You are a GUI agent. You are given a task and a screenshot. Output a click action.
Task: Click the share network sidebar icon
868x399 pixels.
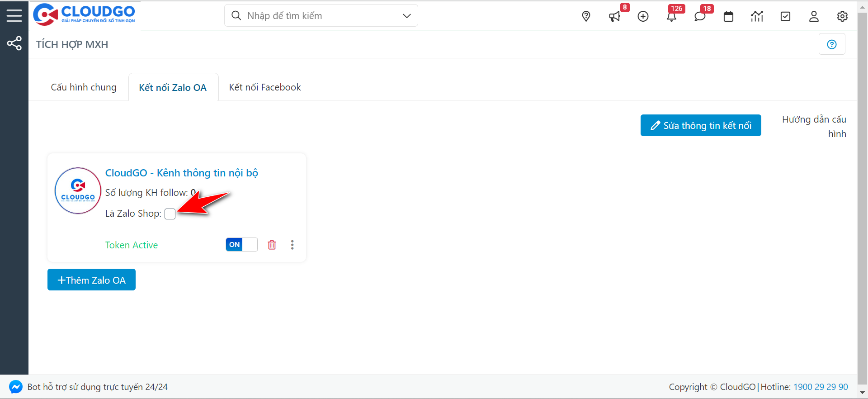(x=14, y=43)
